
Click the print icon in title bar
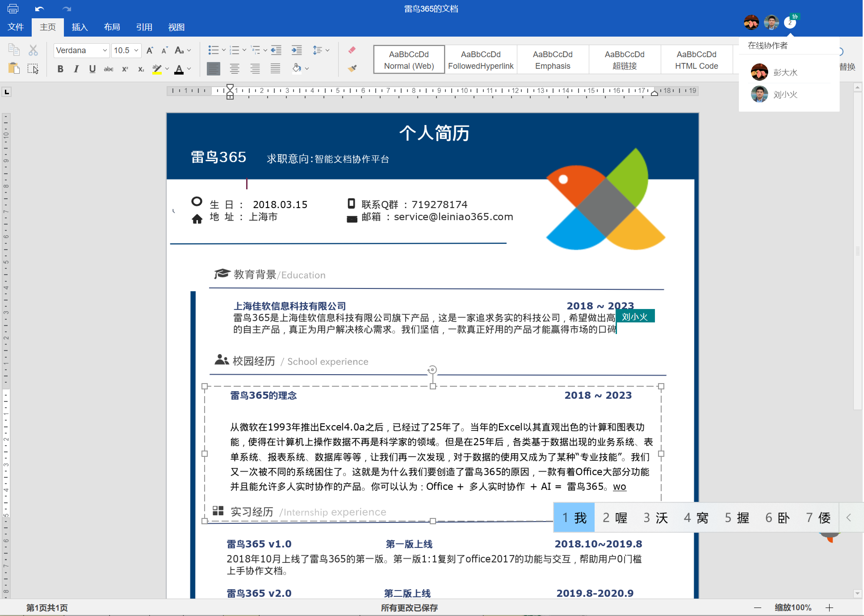pyautogui.click(x=13, y=8)
